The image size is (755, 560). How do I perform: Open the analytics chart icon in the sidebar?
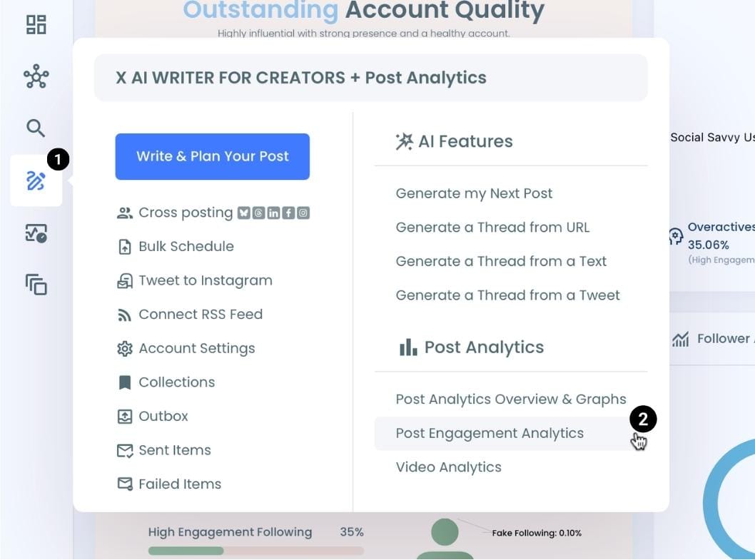pyautogui.click(x=35, y=233)
